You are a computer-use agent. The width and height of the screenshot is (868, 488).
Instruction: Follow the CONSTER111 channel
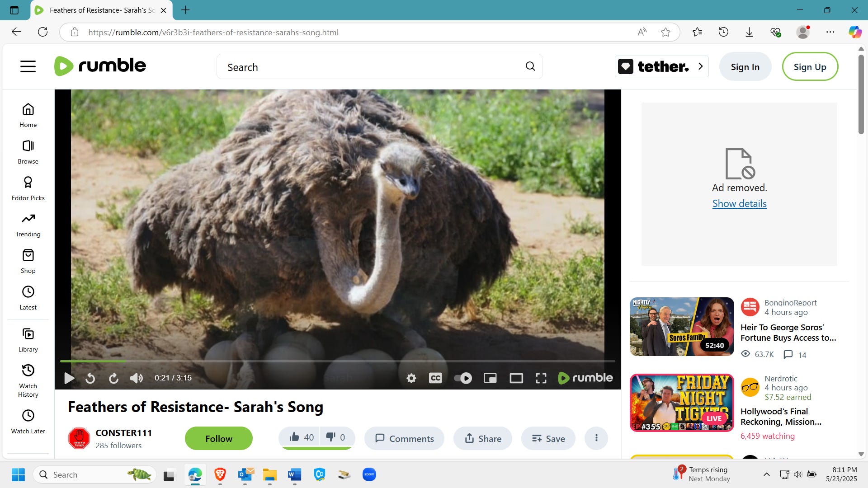click(x=218, y=438)
